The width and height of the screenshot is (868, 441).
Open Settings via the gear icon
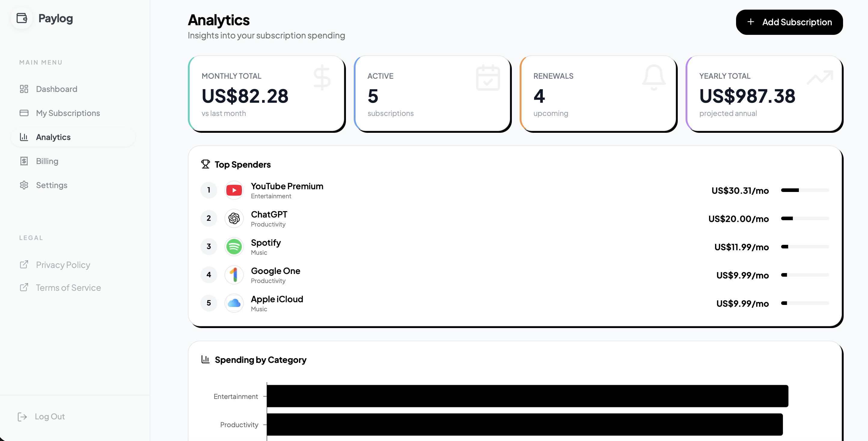24,185
